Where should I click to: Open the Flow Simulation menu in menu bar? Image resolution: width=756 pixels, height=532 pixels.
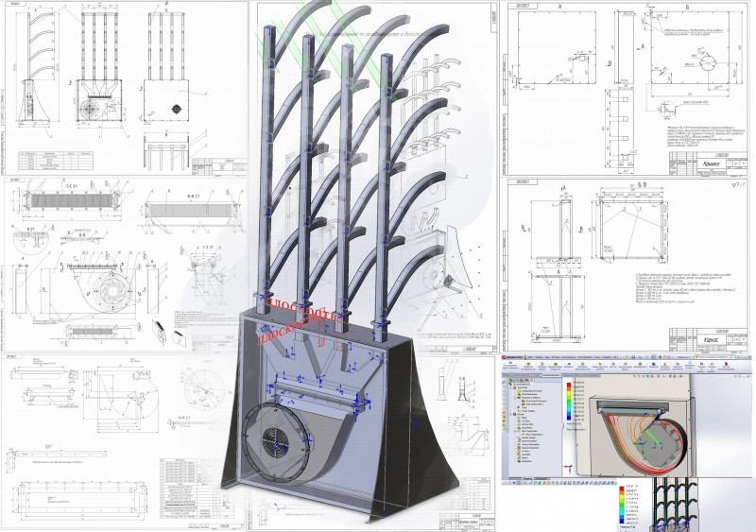click(585, 357)
